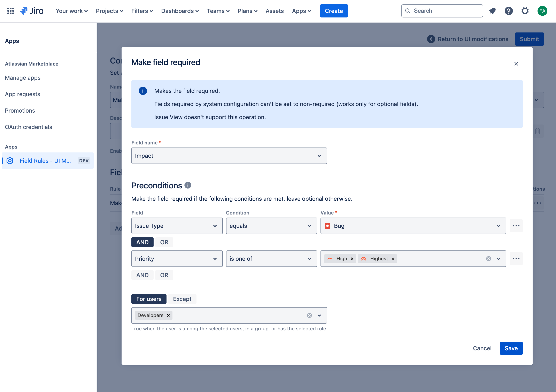Click the Preconditions info icon
The width and height of the screenshot is (556, 392).
[x=188, y=185]
